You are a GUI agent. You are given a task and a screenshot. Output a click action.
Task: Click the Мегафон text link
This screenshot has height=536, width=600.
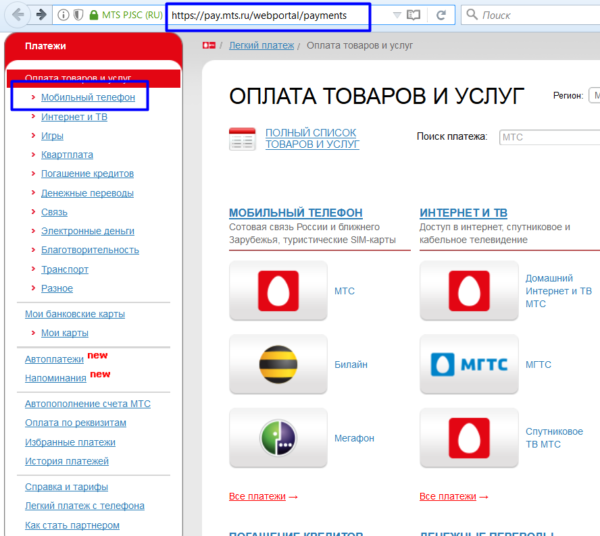point(354,438)
